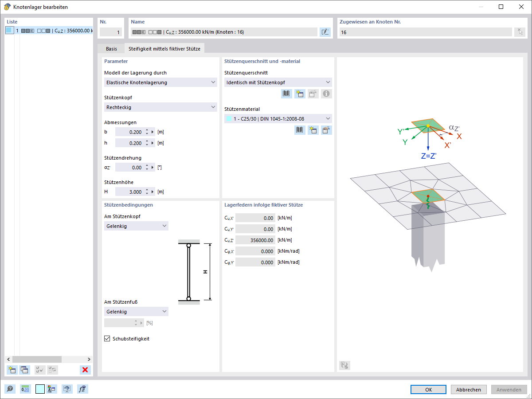Select Steifigkeit mittels fiktiver Stütze tab
Image resolution: width=532 pixels, height=399 pixels.
click(164, 49)
